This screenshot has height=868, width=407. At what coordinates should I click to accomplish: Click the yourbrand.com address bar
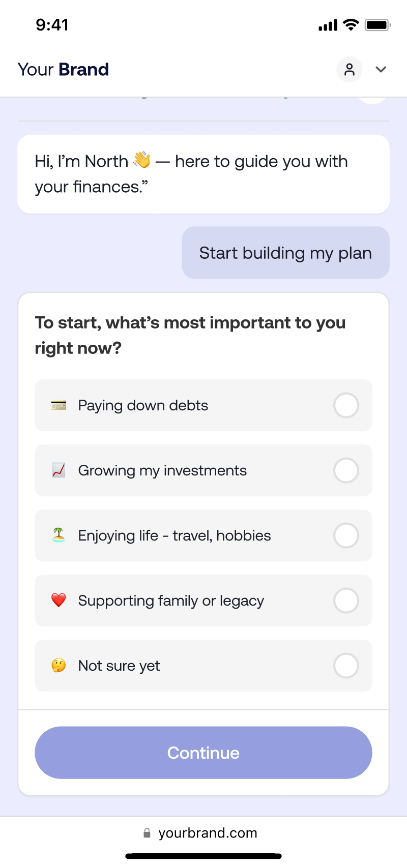pos(203,833)
